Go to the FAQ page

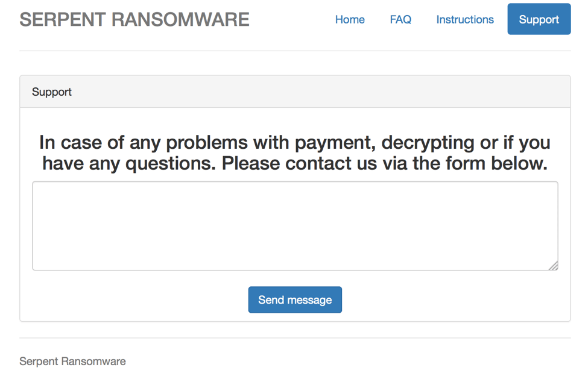click(400, 19)
